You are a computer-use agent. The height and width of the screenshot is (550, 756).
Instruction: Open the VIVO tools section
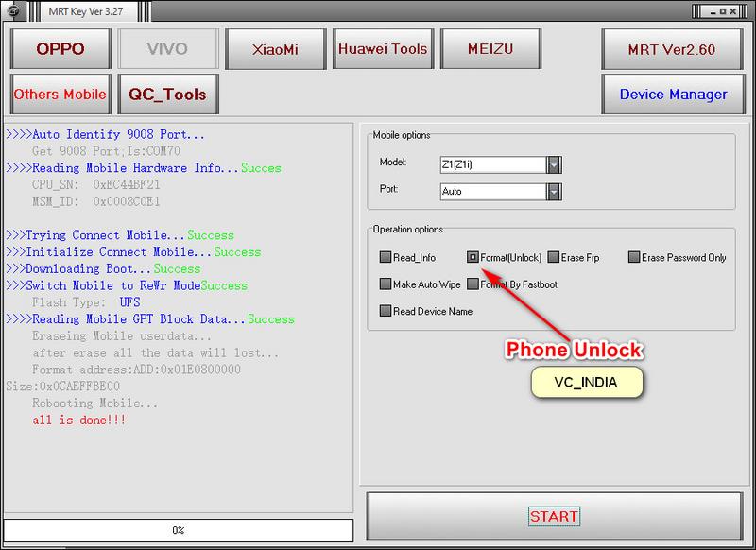pyautogui.click(x=168, y=49)
